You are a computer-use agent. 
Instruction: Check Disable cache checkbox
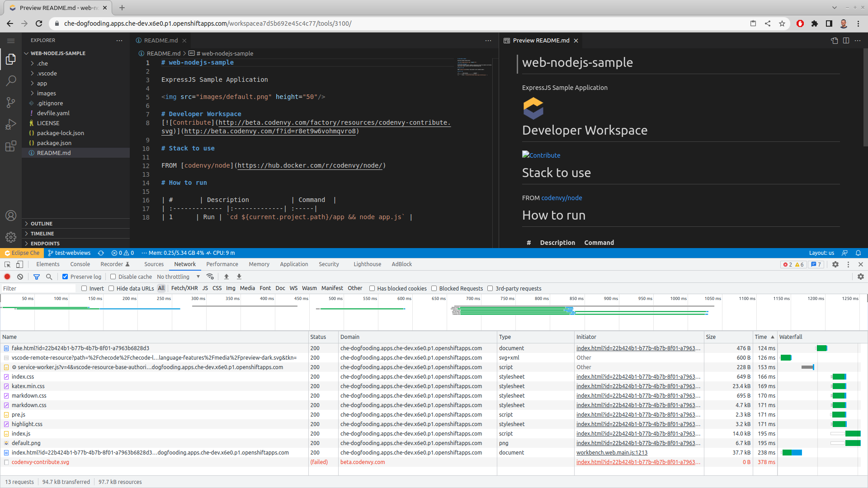coord(113,277)
